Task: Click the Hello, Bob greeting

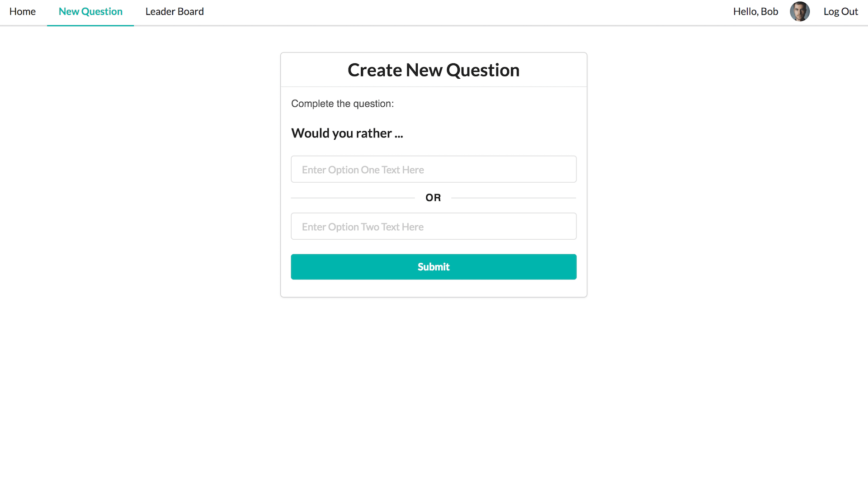Action: (x=755, y=12)
